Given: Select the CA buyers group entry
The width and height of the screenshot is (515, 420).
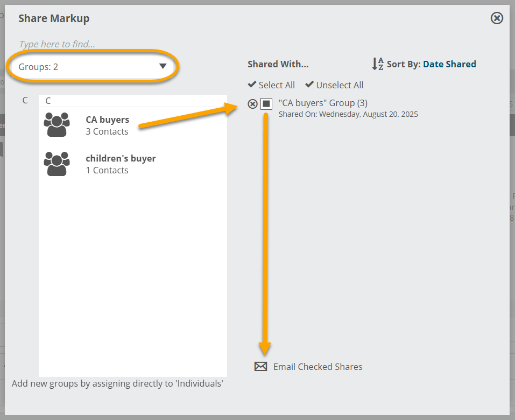Looking at the screenshot, I should tap(133, 125).
